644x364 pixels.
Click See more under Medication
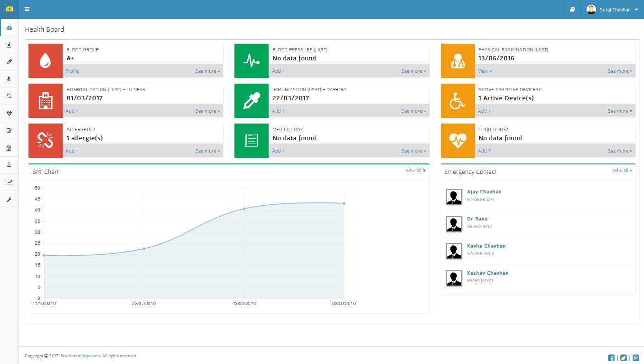point(413,151)
